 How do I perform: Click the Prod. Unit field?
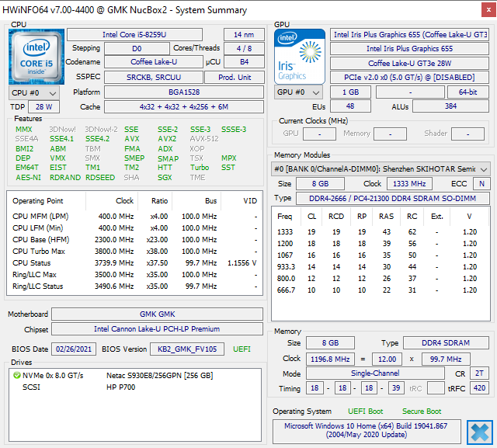(235, 78)
